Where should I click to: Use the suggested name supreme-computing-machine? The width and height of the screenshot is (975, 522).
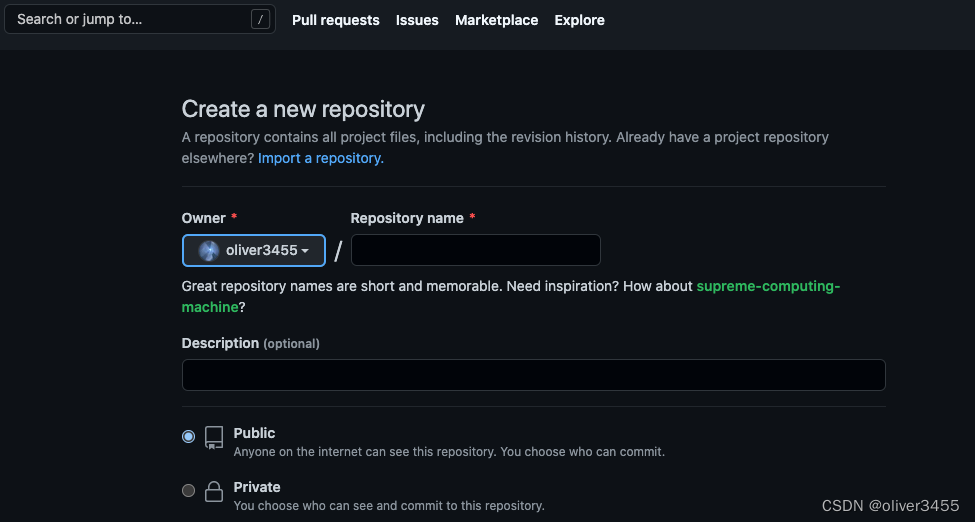point(767,286)
